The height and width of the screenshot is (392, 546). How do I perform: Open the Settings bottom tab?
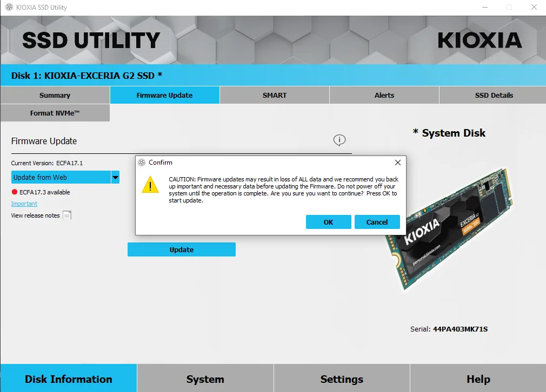coord(342,379)
